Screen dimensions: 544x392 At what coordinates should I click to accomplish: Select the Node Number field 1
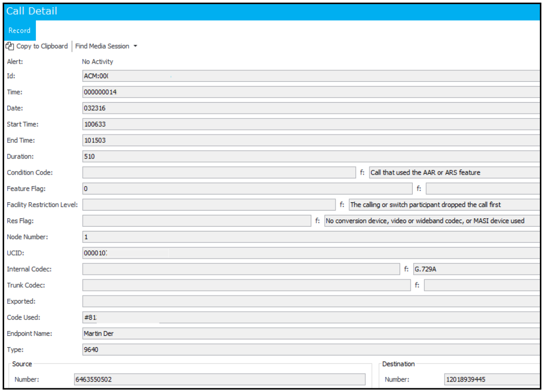[x=311, y=237]
